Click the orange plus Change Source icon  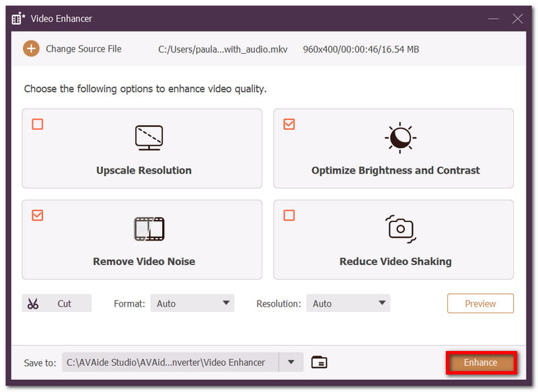click(31, 48)
